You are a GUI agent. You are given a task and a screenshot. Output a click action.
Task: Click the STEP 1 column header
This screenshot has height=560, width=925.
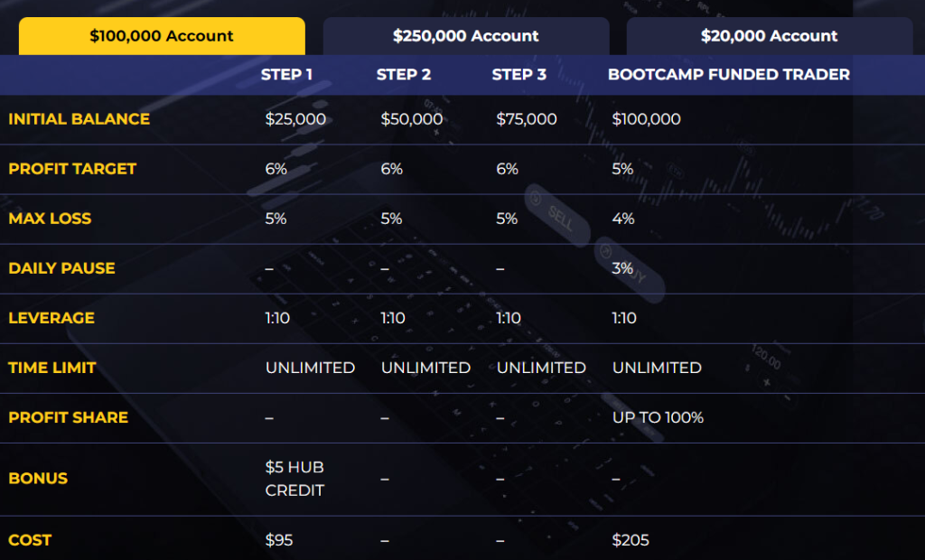tap(286, 74)
